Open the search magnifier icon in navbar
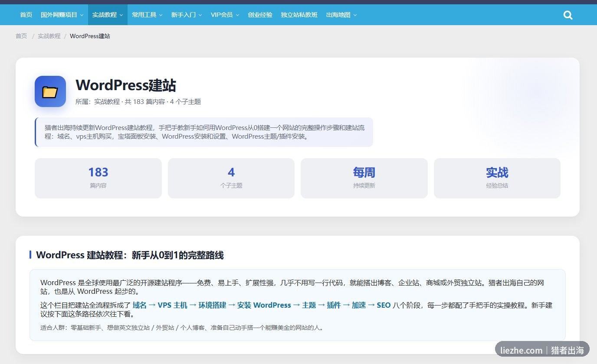 coord(568,15)
